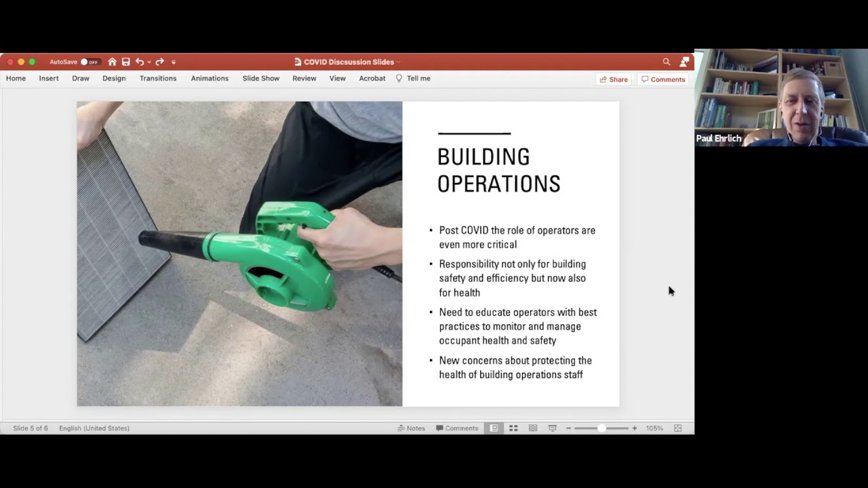Viewport: 868px width, 488px height.
Task: Open the Review ribbon tab
Action: click(304, 79)
